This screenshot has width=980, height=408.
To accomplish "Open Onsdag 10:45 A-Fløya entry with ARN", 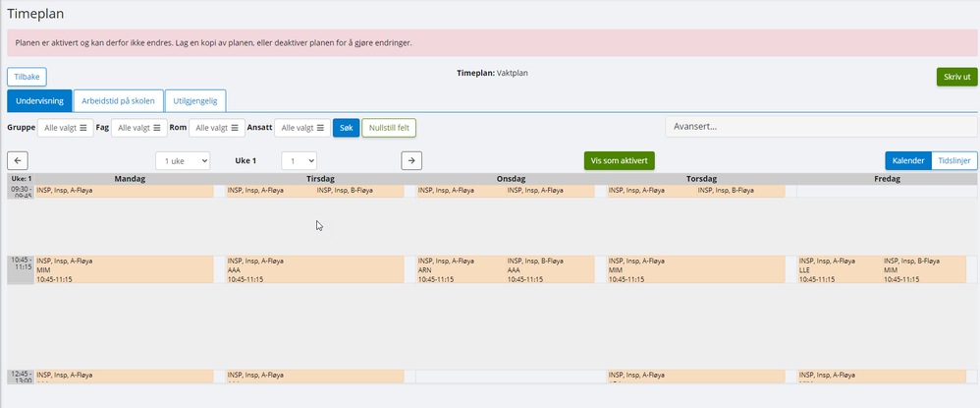I will (461, 269).
